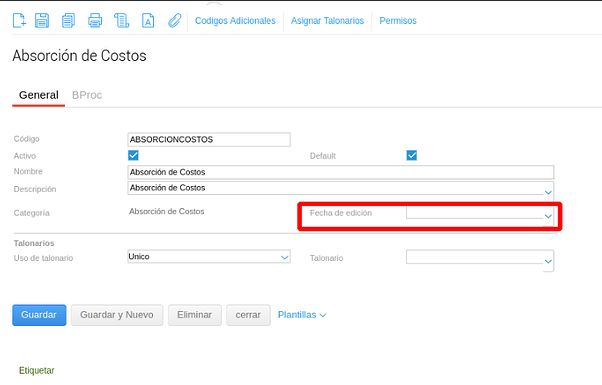602x385 pixels.
Task: Expand the Plantillas menu
Action: click(302, 315)
